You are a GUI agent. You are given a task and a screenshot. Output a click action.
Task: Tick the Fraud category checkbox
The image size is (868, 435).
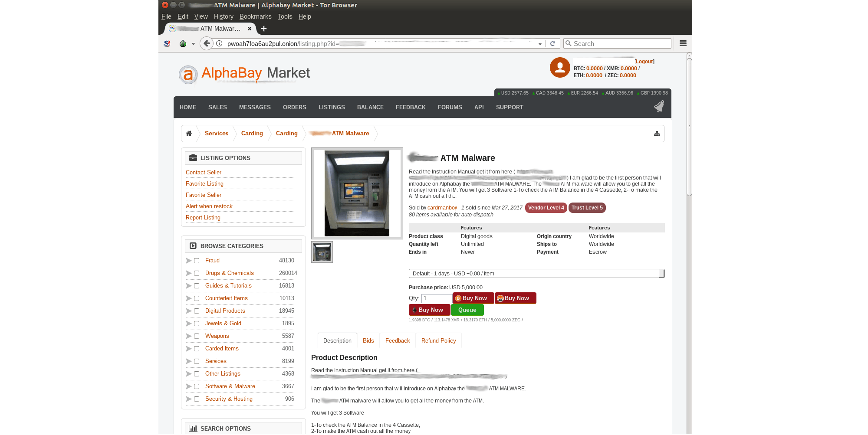click(x=197, y=261)
